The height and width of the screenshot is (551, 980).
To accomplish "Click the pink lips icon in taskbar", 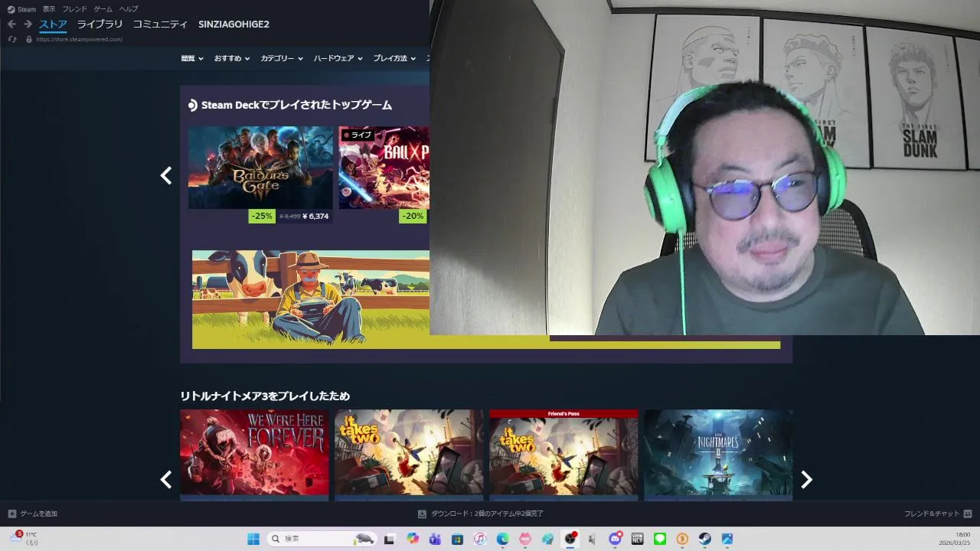I will tap(525, 539).
